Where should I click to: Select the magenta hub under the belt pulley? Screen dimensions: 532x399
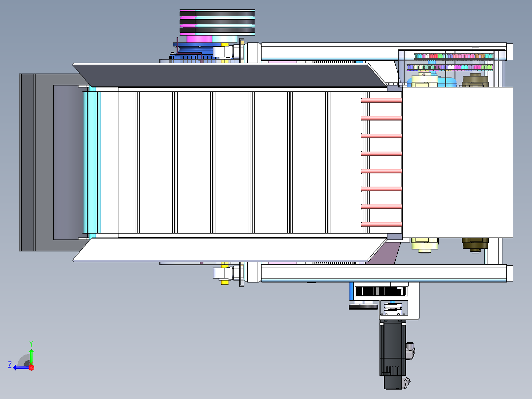[x=199, y=39]
